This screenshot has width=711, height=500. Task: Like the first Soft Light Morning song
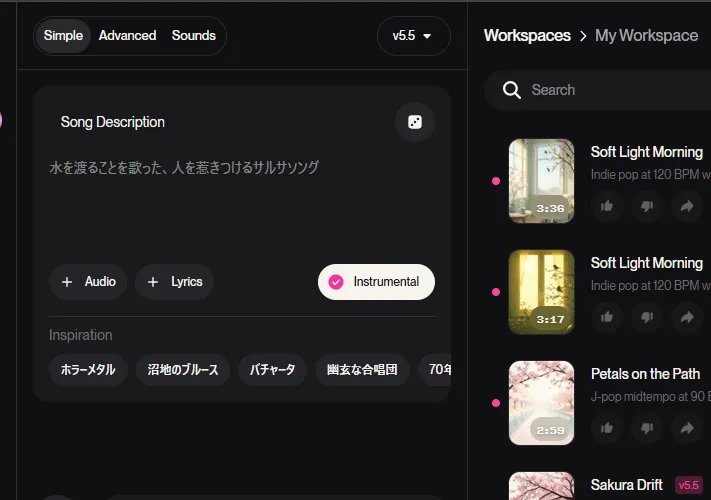click(607, 206)
